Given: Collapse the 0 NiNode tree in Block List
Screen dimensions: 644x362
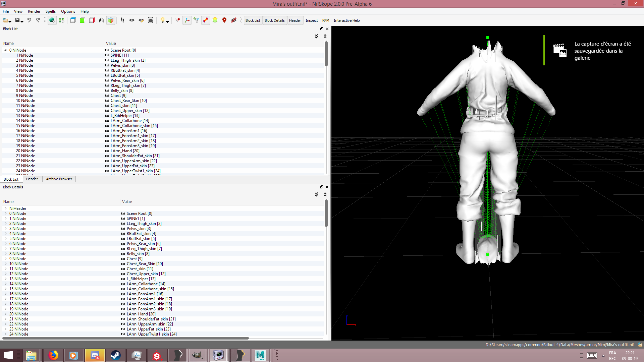Looking at the screenshot, I should click(x=5, y=50).
